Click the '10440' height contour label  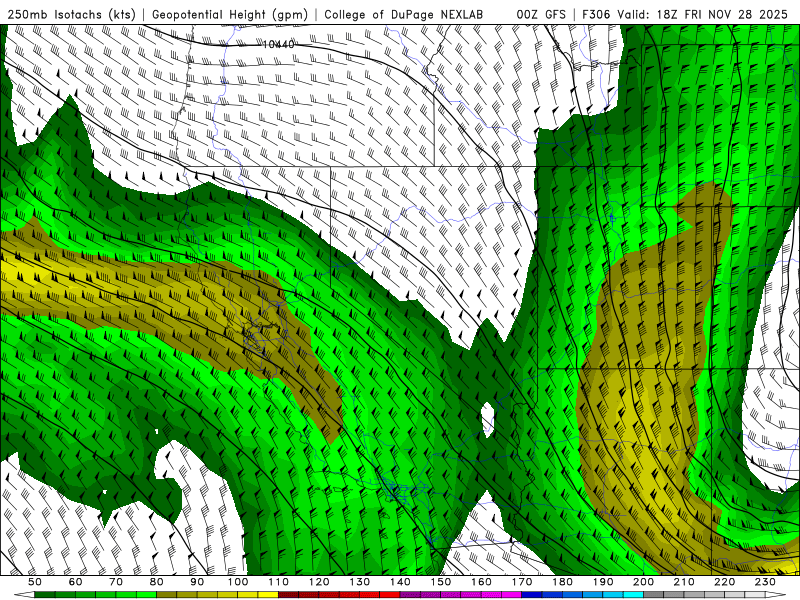(x=279, y=44)
